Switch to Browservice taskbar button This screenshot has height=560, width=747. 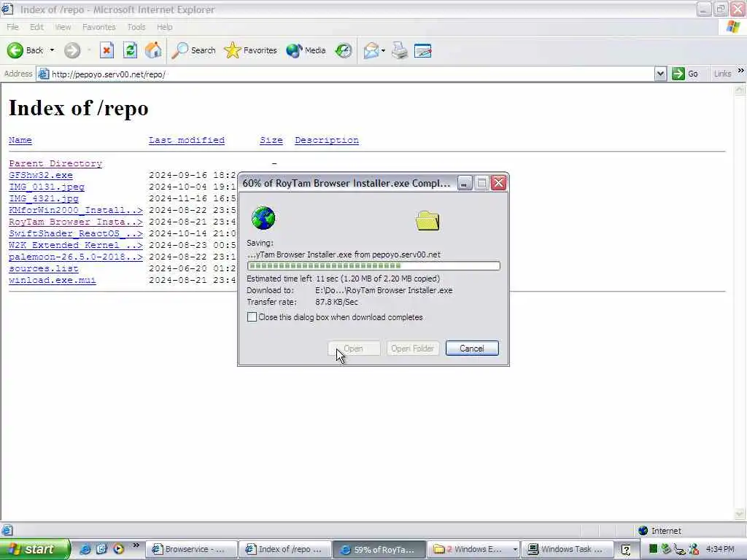coord(191,549)
